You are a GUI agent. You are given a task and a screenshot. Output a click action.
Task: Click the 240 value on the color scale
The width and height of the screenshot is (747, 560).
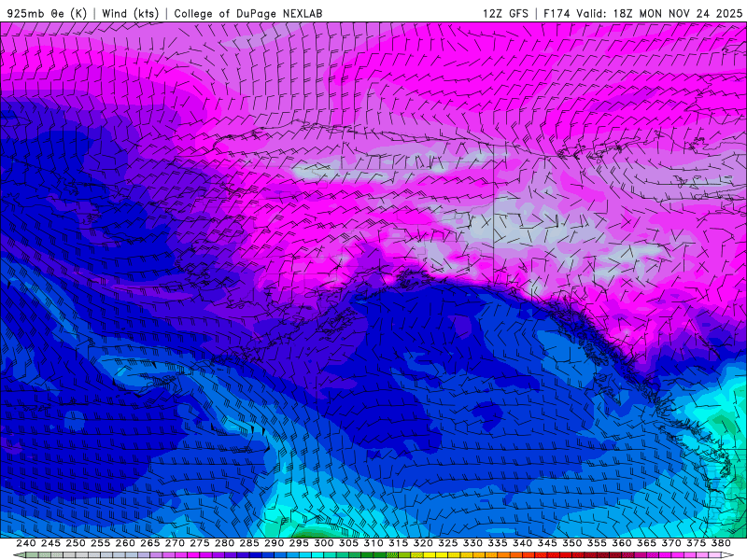click(x=26, y=543)
